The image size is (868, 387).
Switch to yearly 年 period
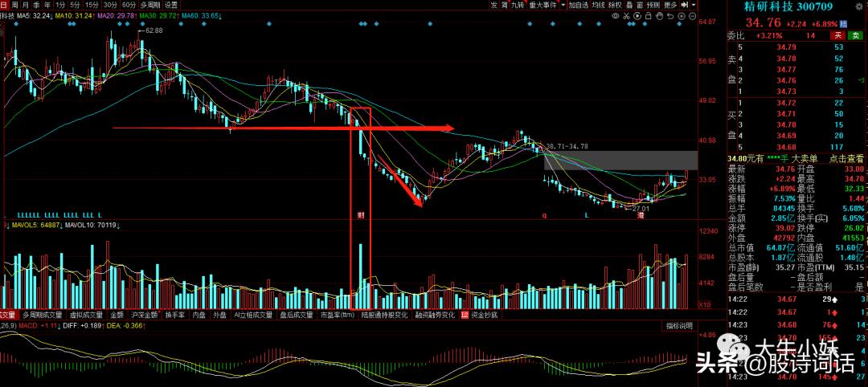47,5
